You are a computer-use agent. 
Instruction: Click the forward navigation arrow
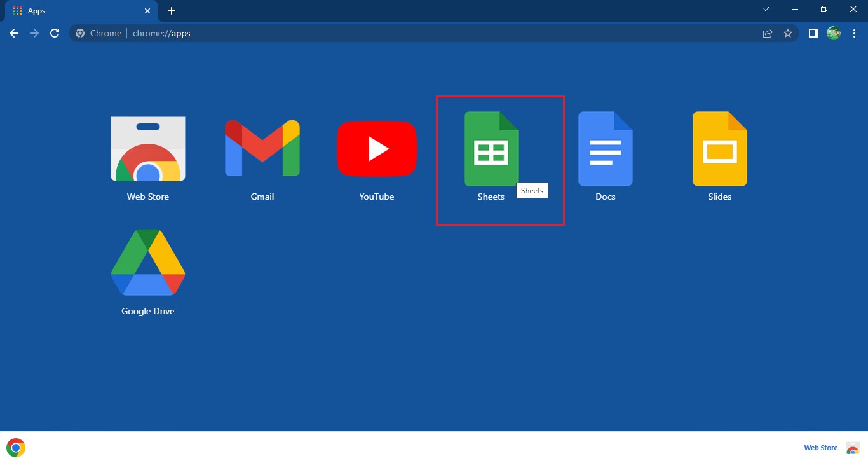tap(34, 33)
